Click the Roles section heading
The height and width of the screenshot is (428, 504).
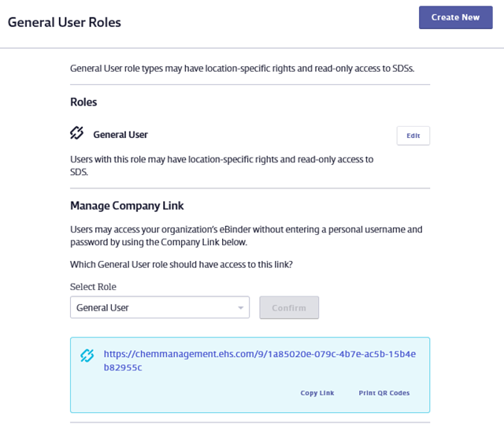click(83, 102)
